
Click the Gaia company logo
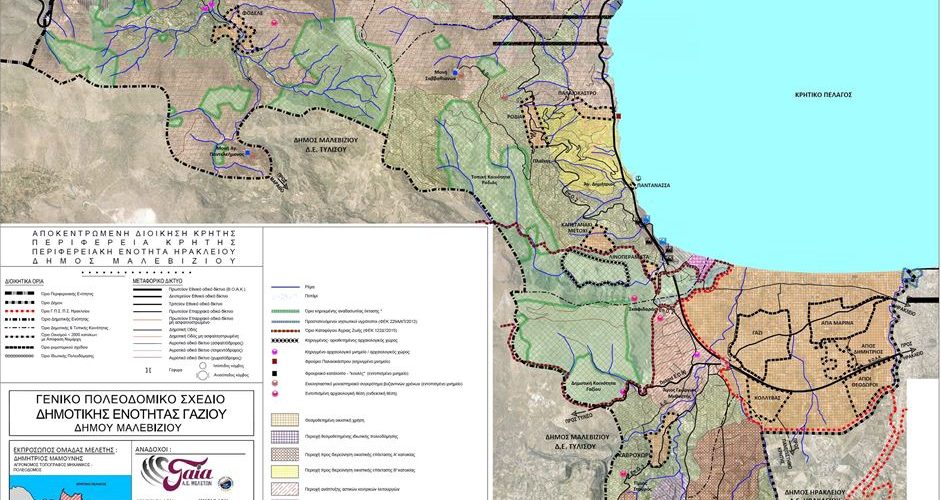point(188,470)
